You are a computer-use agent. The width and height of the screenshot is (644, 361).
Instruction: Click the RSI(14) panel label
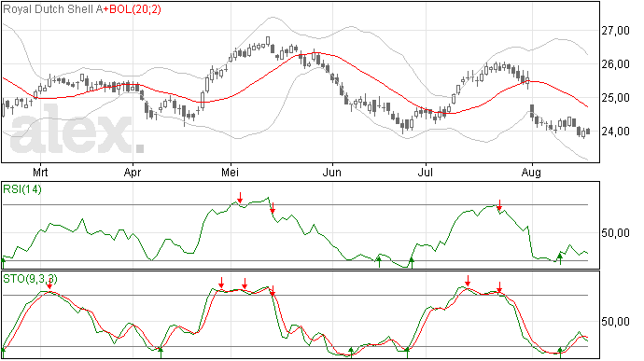[22, 189]
